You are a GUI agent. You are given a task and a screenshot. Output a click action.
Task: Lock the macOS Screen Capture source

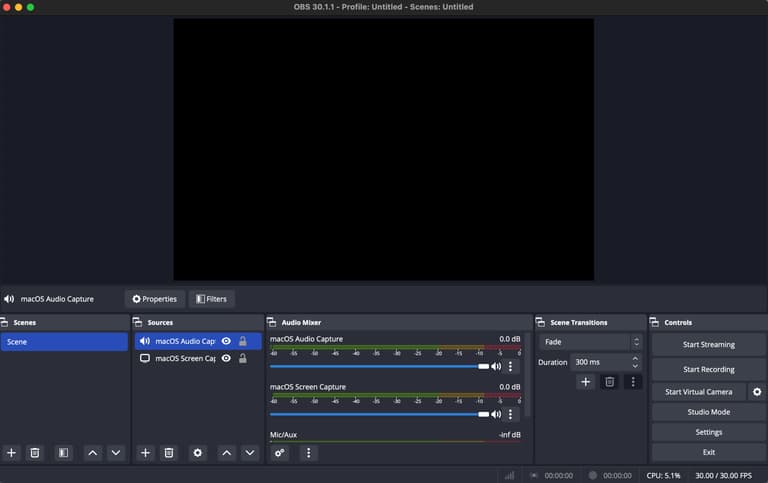click(242, 359)
